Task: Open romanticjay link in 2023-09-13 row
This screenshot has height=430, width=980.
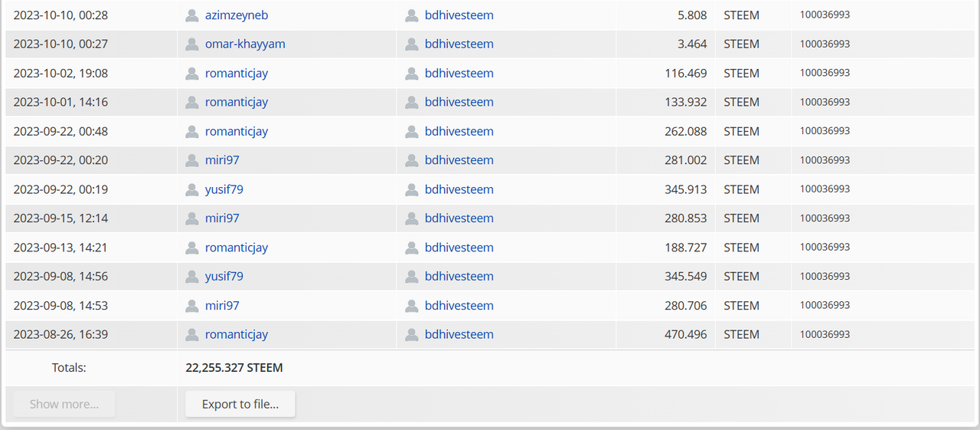Action: pos(237,248)
